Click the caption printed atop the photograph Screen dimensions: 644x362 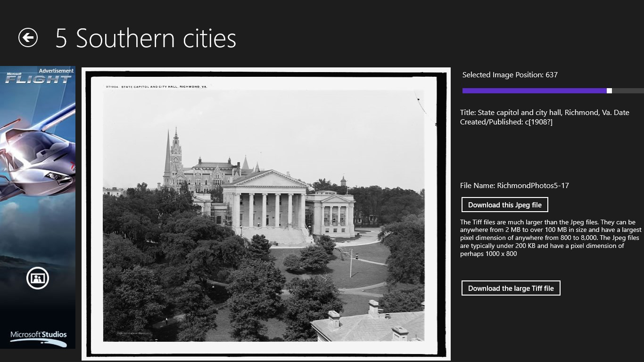157,87
